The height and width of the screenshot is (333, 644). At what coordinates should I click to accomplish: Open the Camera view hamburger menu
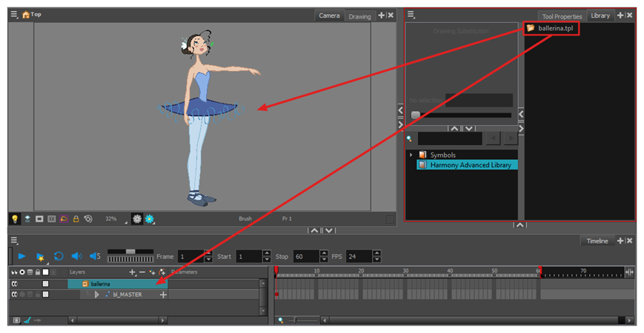14,14
